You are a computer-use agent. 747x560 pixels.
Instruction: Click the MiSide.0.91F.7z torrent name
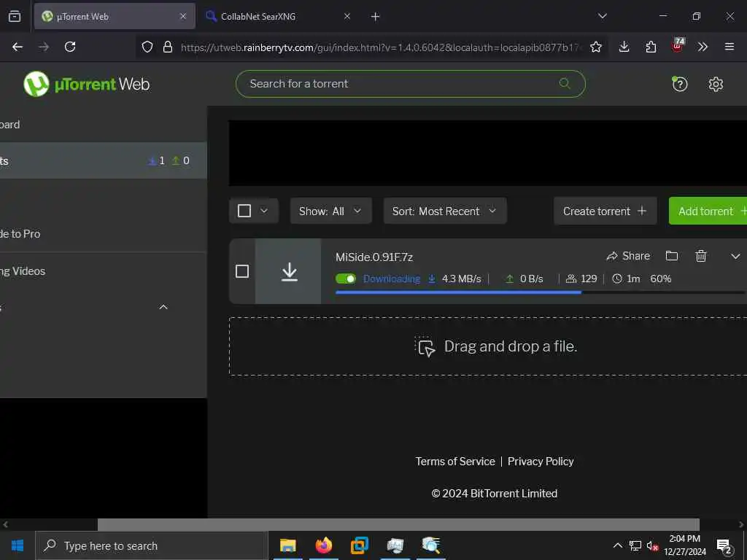pos(374,257)
